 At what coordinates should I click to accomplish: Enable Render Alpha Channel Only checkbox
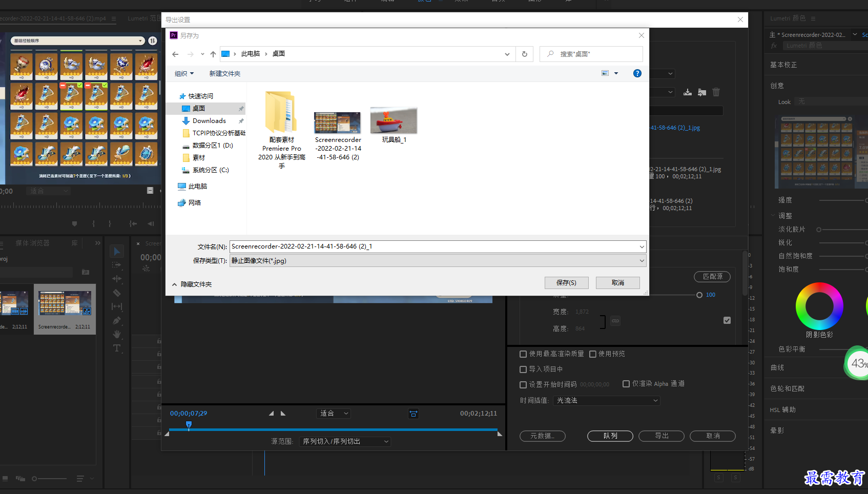point(626,384)
